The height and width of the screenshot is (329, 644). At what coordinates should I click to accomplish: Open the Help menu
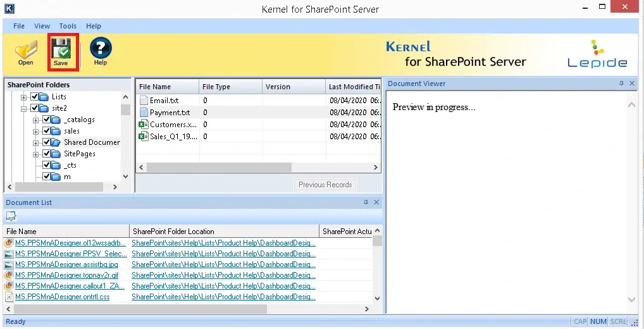point(93,26)
